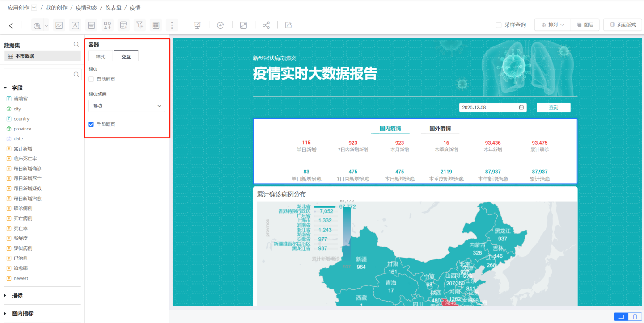
Task: Click the share icon in the toolbar
Action: click(x=266, y=25)
